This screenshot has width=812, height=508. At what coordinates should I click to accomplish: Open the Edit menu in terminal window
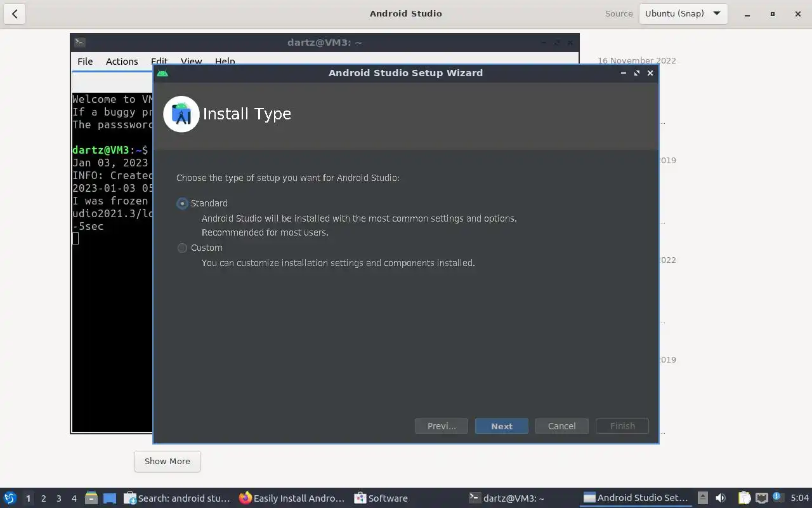click(x=159, y=61)
